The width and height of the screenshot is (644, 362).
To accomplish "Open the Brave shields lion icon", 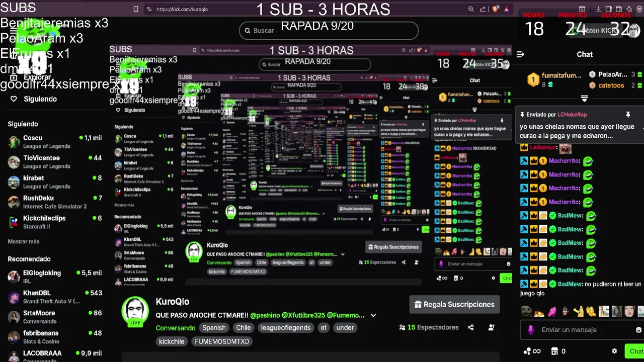I will (496, 9).
